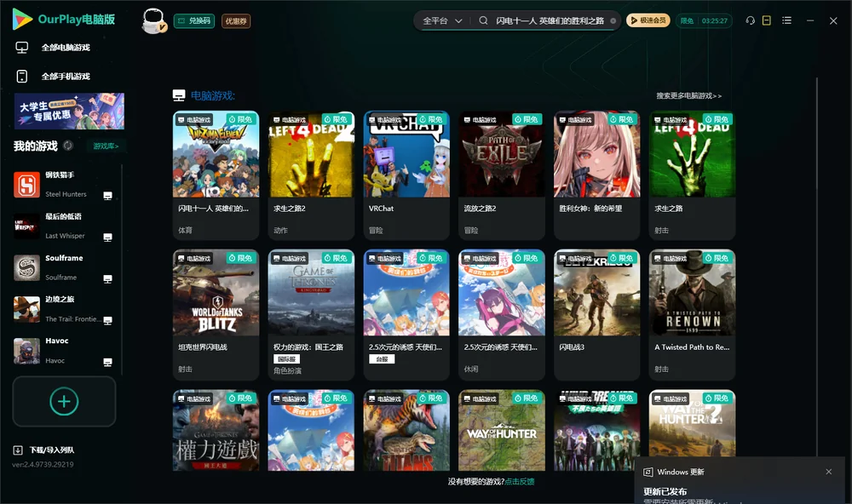Click the 限免 badge on VRChat card
This screenshot has height=504, width=852.
(x=431, y=119)
